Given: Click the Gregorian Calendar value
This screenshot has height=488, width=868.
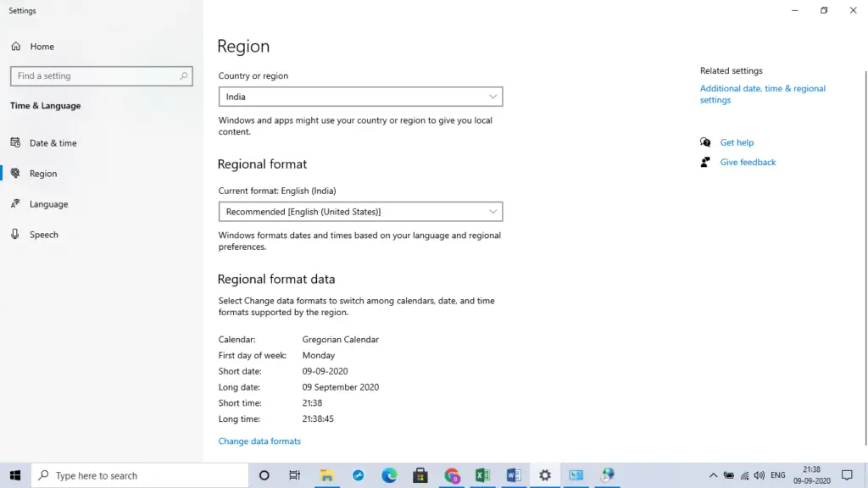Looking at the screenshot, I should tap(341, 339).
